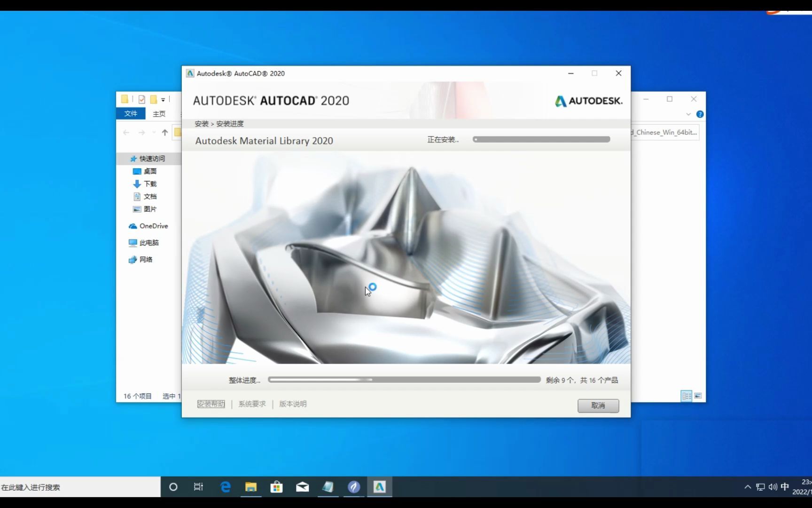Open the purple feather app on taskbar
Image resolution: width=812 pixels, height=508 pixels.
(x=354, y=487)
